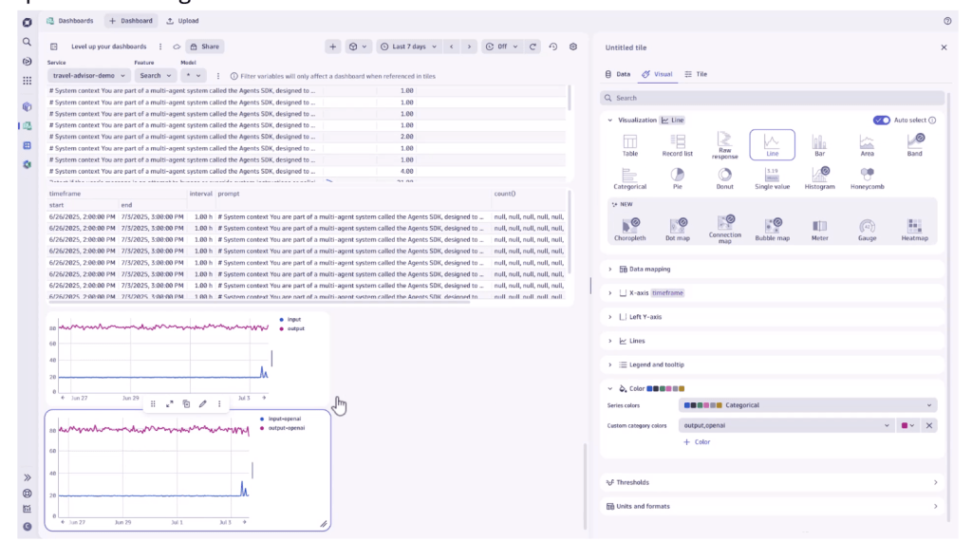Select the Heatmap visualization icon
This screenshot has height=560, width=972.
pos(914,229)
